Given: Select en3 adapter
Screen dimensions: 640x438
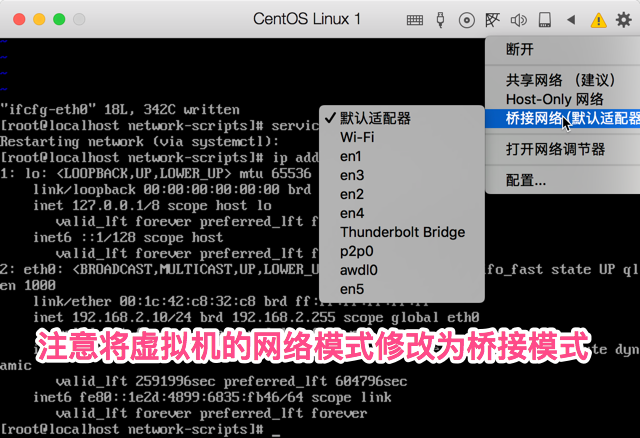Looking at the screenshot, I should (x=402, y=175).
